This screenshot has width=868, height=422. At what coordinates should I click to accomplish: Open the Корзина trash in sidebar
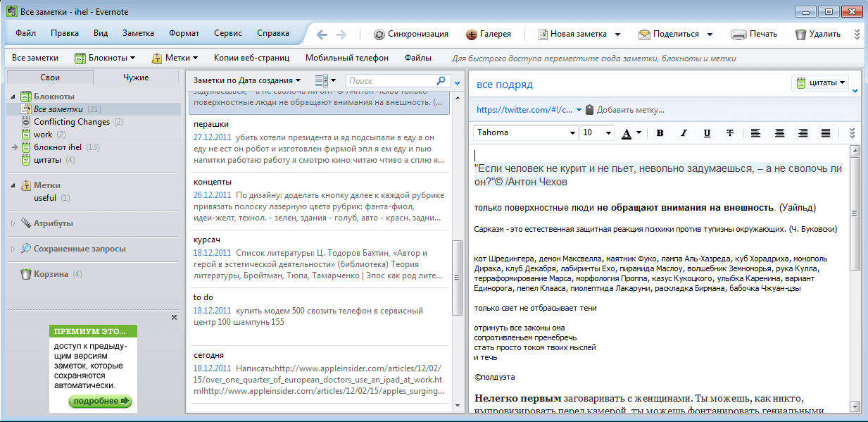click(50, 274)
